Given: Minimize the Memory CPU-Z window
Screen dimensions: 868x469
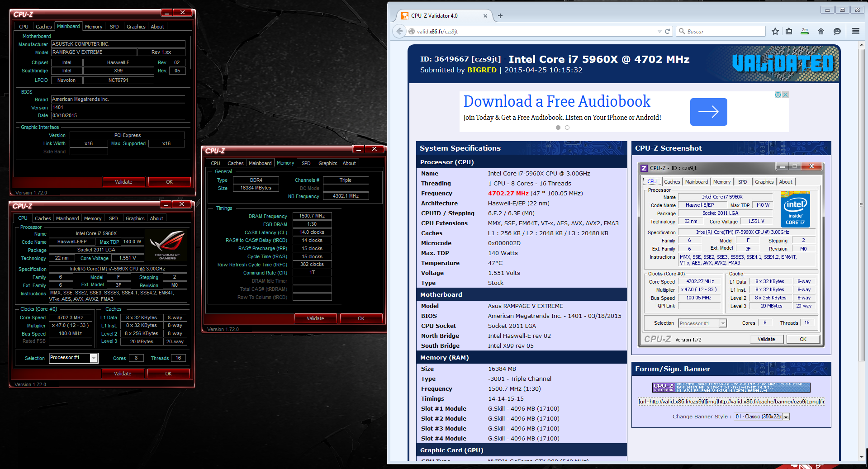Looking at the screenshot, I should click(359, 149).
